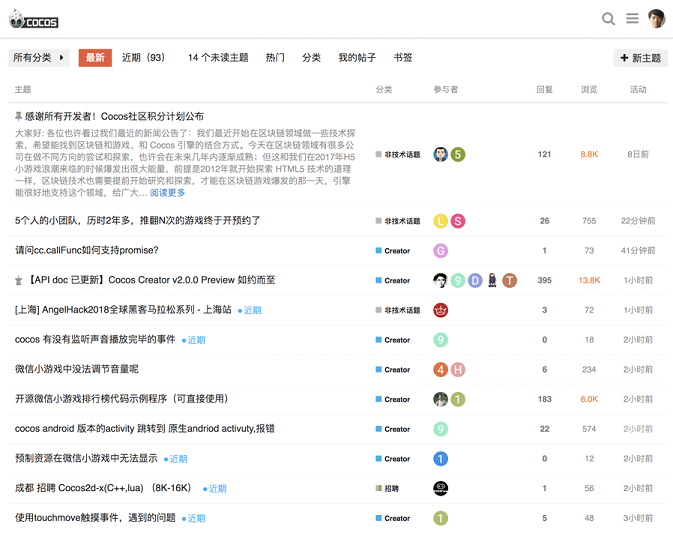Click purple G avatar in cc.callFunc row

click(x=440, y=251)
